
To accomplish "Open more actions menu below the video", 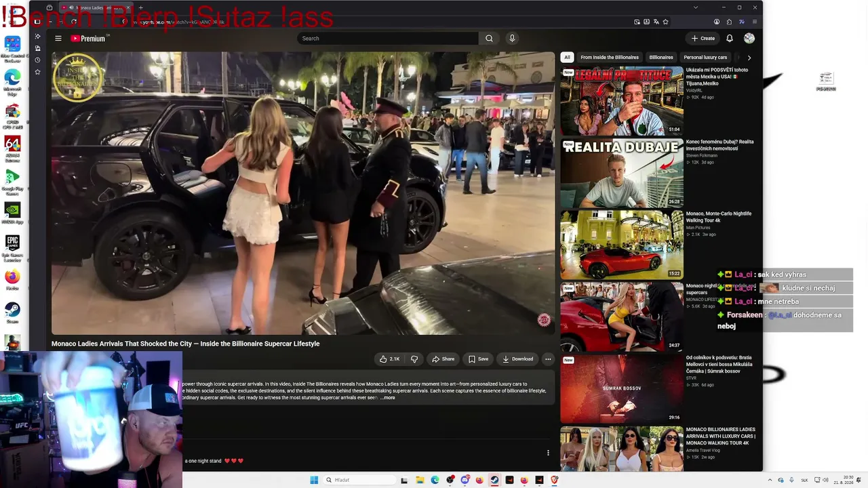I will 548,359.
